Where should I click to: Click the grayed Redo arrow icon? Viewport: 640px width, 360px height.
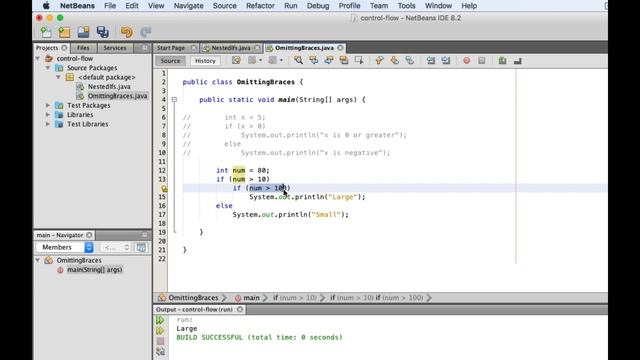146,32
